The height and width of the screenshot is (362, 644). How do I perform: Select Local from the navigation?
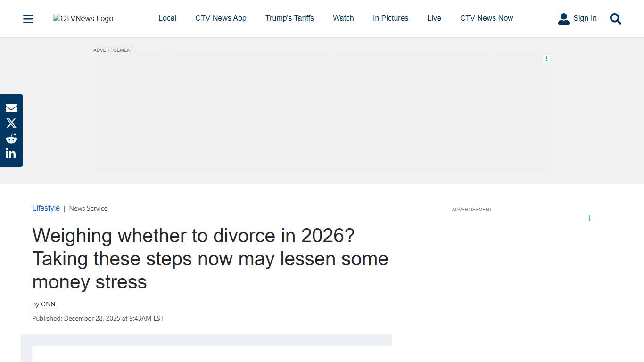tap(167, 18)
